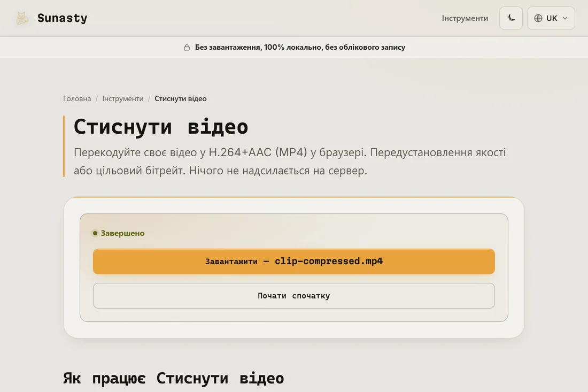Click the Sunasty cat logo icon
588x392 pixels.
click(22, 18)
